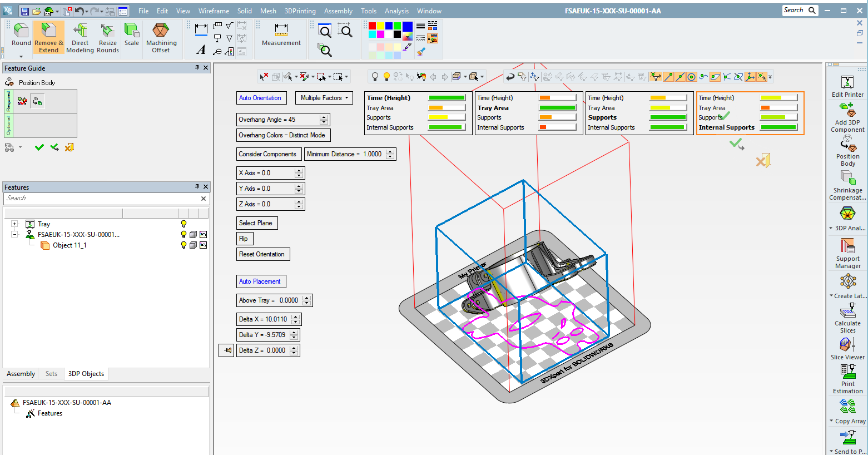The width and height of the screenshot is (868, 455).
Task: Expand the Tray node in Features panel
Action: (x=13, y=224)
